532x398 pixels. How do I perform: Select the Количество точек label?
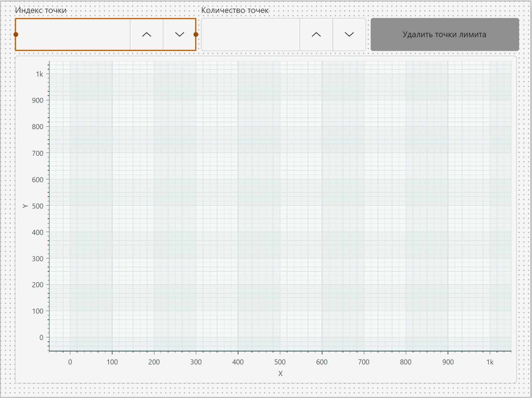click(x=235, y=10)
